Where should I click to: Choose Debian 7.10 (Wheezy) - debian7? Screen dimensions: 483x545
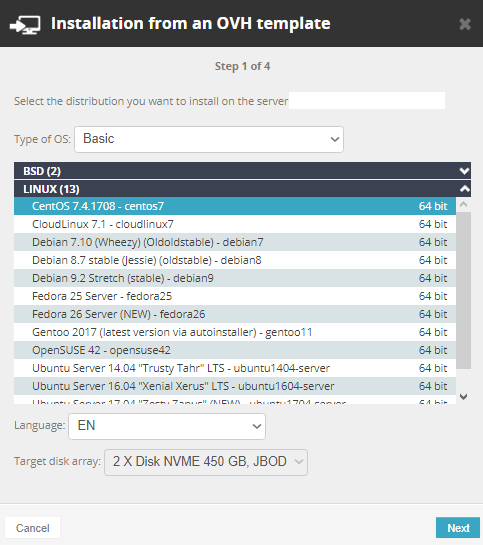point(235,242)
